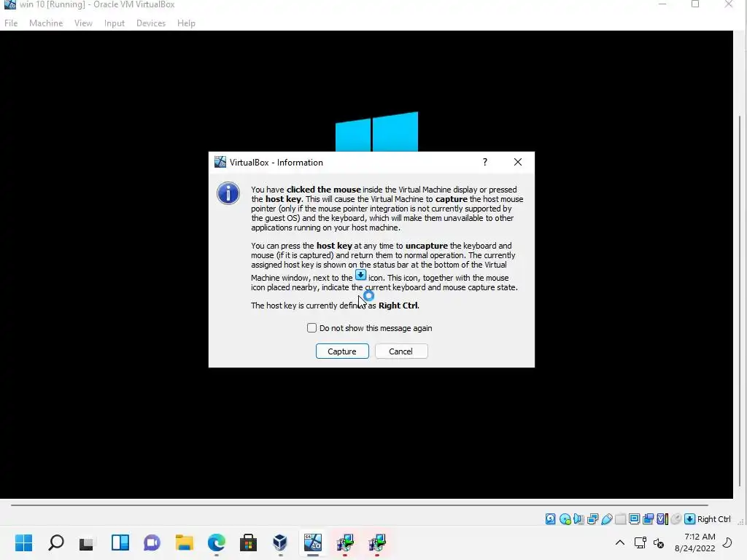Open the display settings status icon
The width and height of the screenshot is (747, 560).
(634, 519)
